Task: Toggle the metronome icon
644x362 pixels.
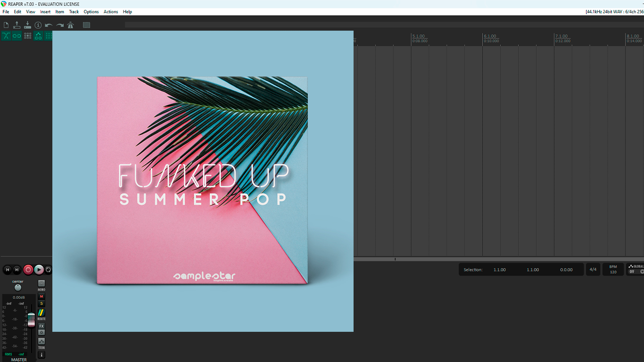Action: click(71, 25)
